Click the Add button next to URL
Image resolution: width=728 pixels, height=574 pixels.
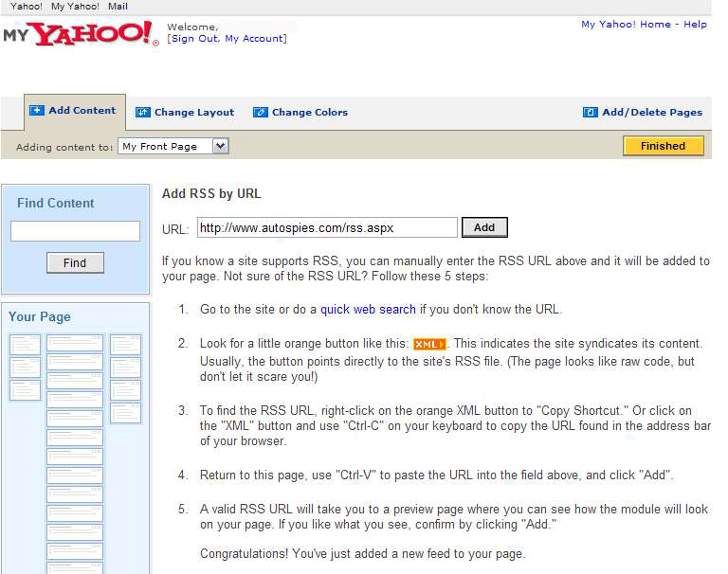484,227
